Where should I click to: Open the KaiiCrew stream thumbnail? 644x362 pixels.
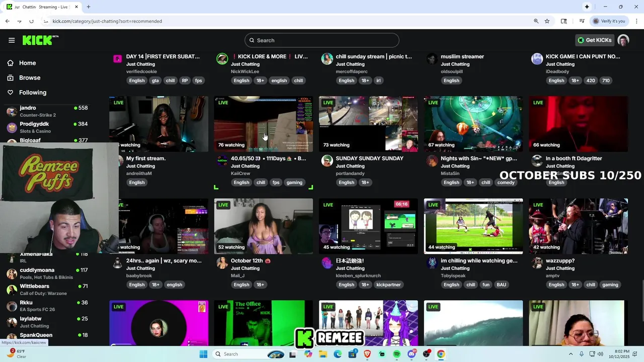pyautogui.click(x=264, y=124)
